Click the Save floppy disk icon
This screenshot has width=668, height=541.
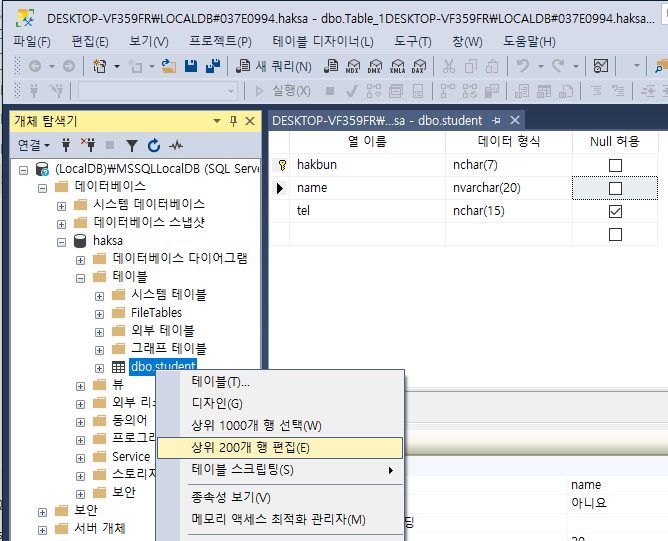[191, 66]
